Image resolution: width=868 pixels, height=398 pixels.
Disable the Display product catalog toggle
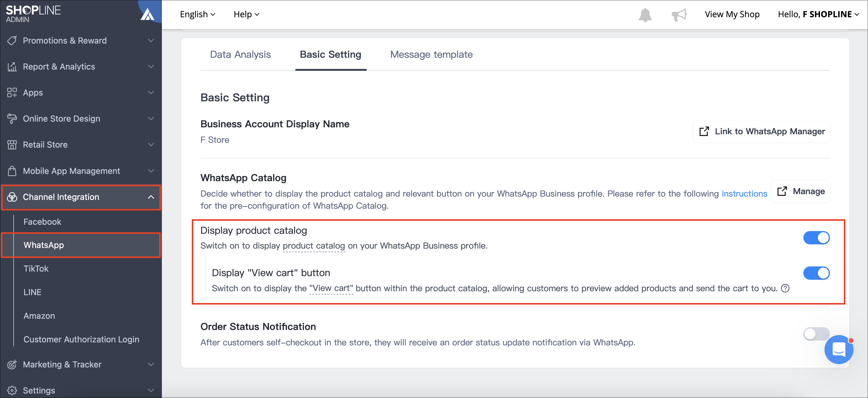click(816, 238)
